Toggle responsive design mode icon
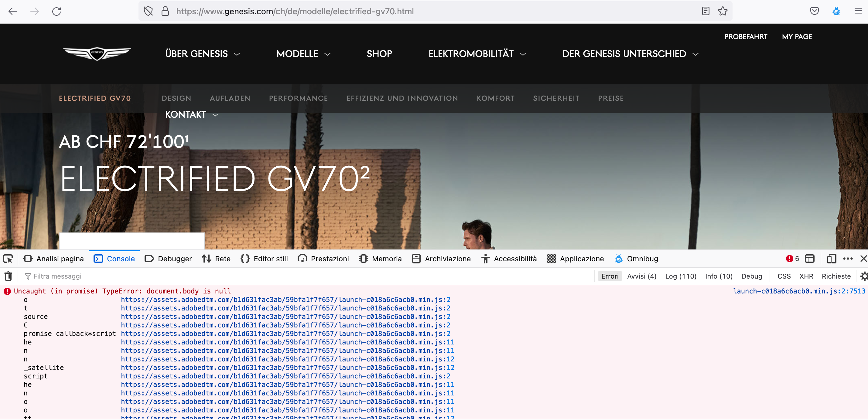 click(831, 259)
